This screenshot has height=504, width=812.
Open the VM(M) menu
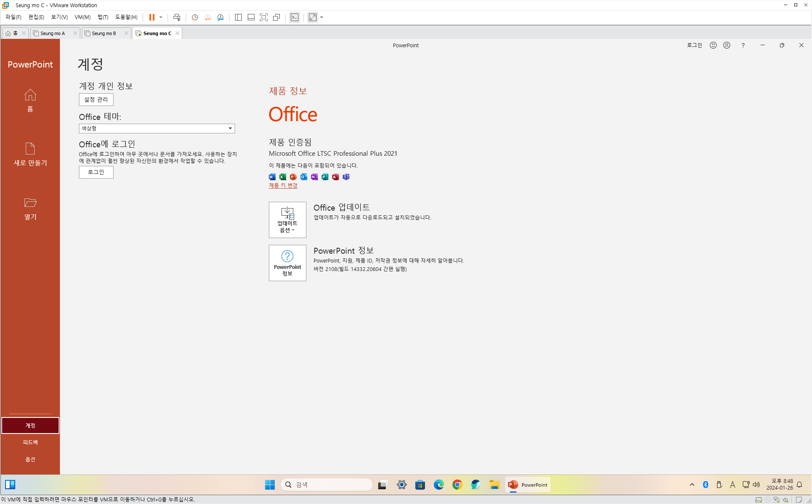coord(82,17)
